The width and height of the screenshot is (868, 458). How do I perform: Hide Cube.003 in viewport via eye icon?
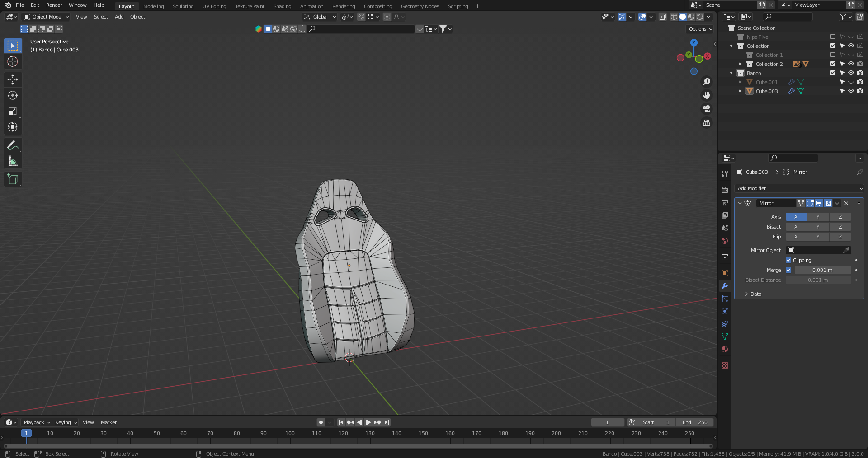pyautogui.click(x=851, y=91)
